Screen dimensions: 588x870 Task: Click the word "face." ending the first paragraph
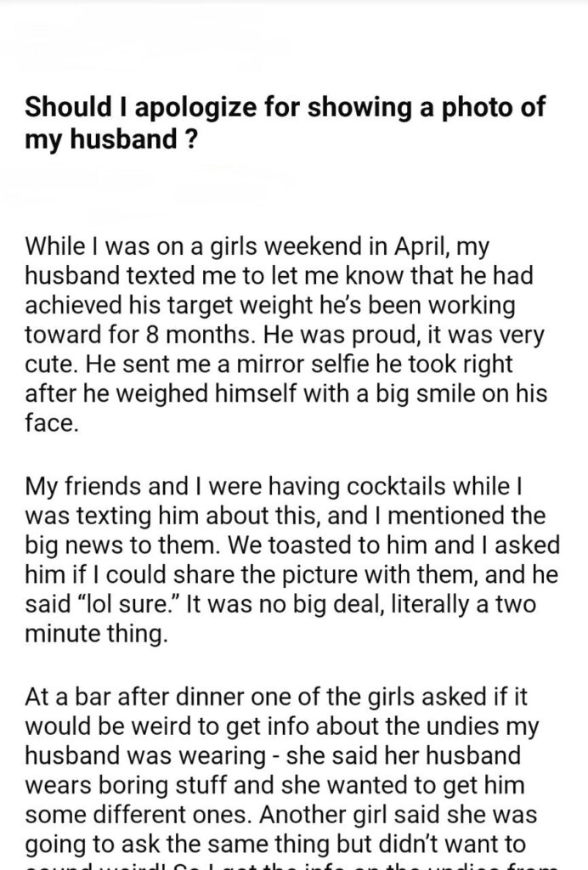[53, 423]
